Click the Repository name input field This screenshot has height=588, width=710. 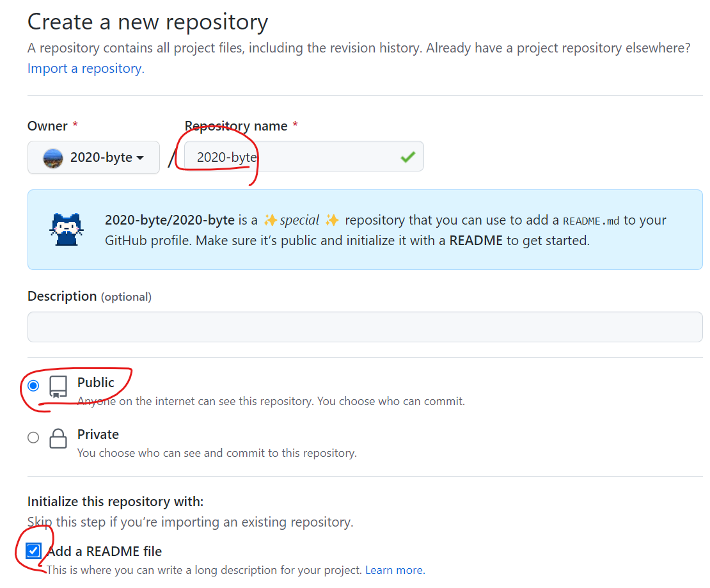click(x=304, y=156)
